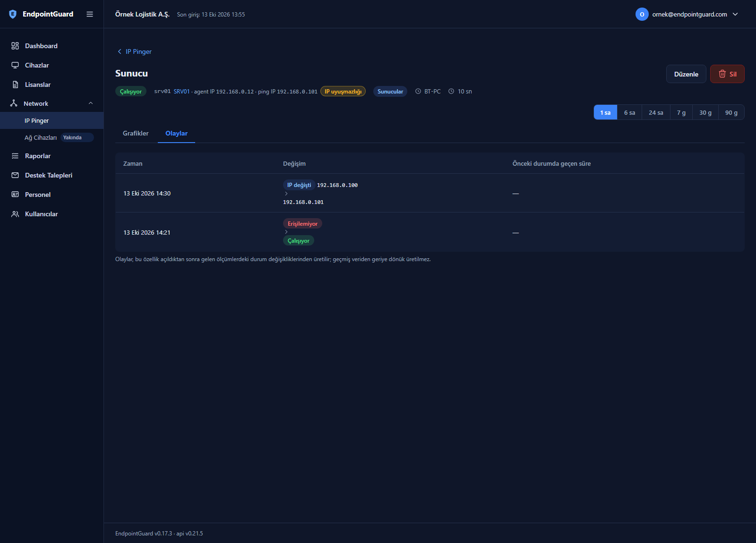Image resolution: width=756 pixels, height=543 pixels.
Task: Click the Sunucular group tag
Action: pyautogui.click(x=390, y=92)
